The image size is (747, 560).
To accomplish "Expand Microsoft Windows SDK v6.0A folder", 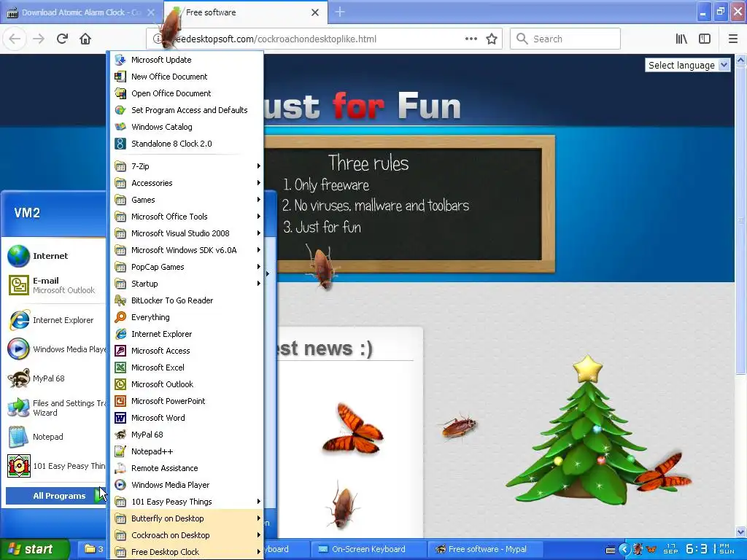I will [x=186, y=250].
